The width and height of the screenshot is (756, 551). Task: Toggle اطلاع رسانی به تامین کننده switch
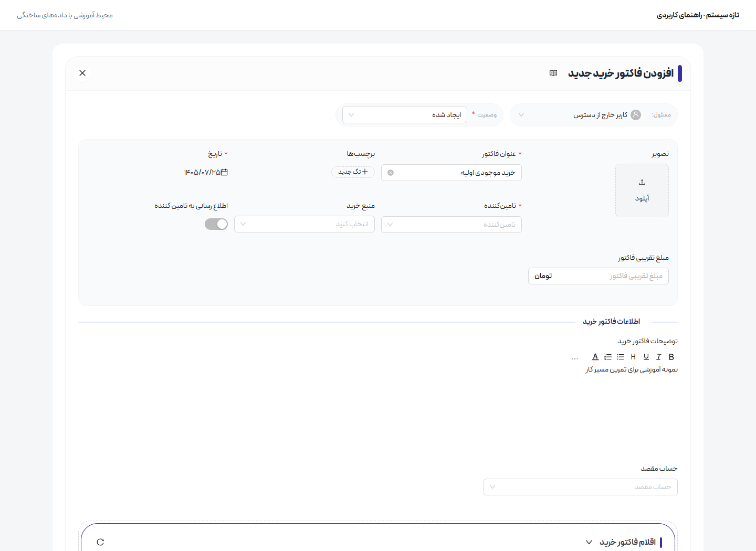pos(216,224)
